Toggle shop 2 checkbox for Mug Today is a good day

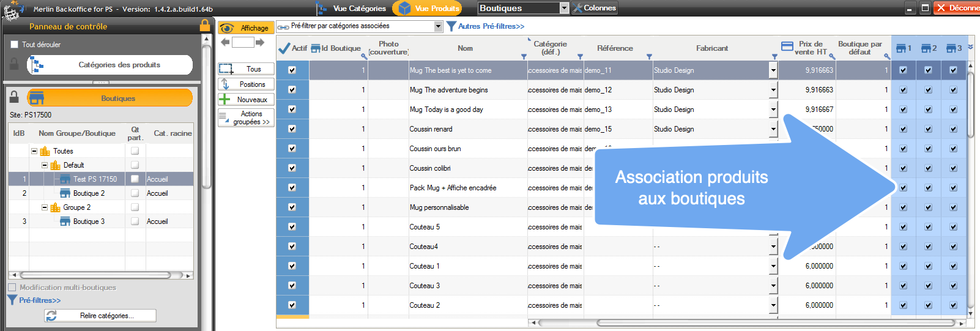coord(928,110)
